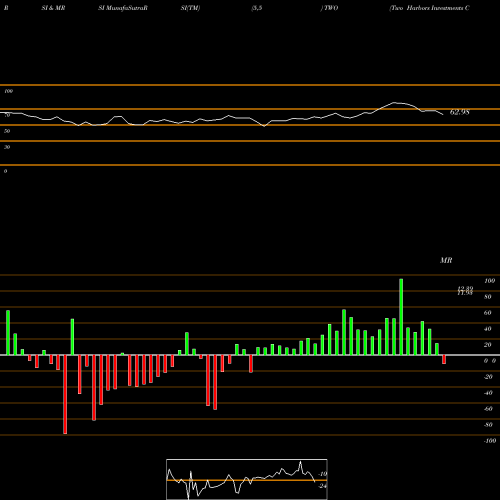
Task: Click the deepest red bar near -100
Action: point(65,394)
